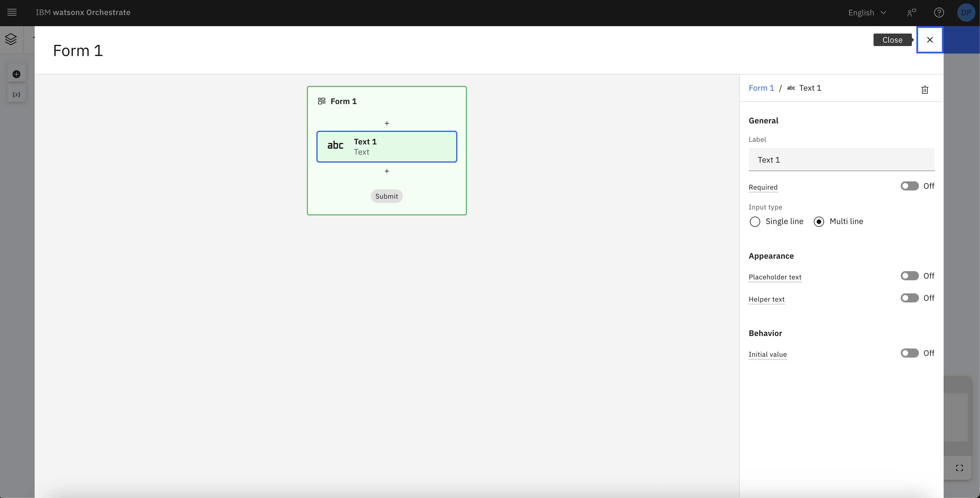The image size is (980, 498).
Task: Select the Single line radio option
Action: [x=755, y=222]
